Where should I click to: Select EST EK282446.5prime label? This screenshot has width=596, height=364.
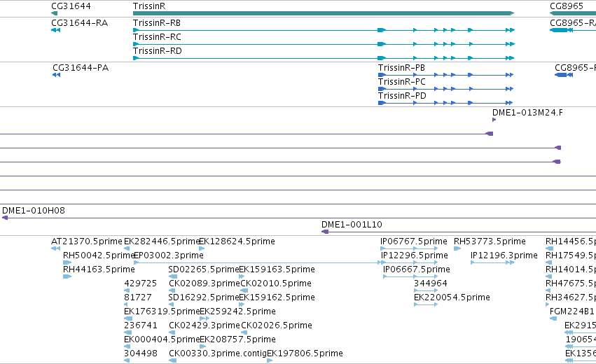pyautogui.click(x=162, y=241)
